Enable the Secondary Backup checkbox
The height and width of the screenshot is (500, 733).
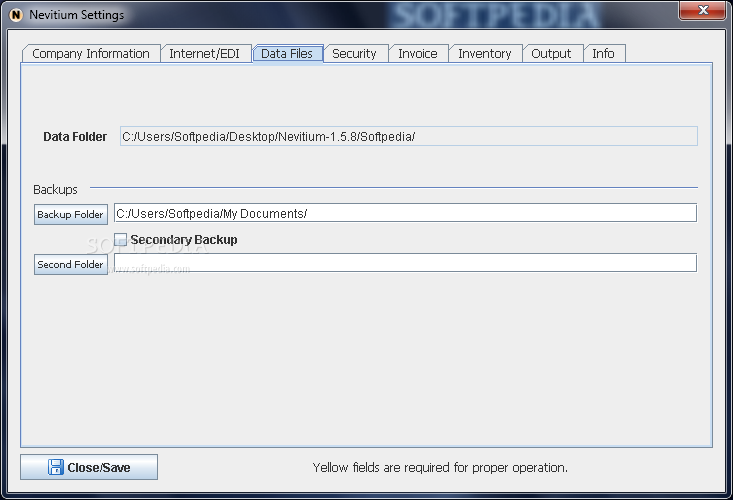tap(121, 240)
